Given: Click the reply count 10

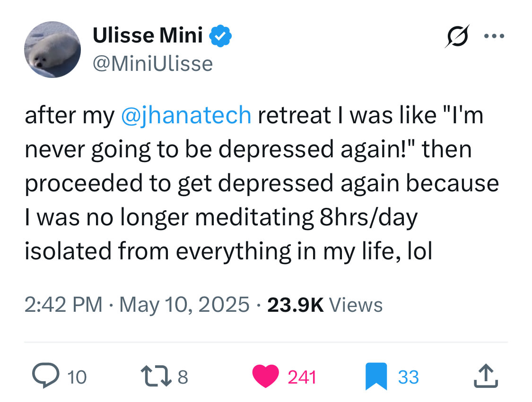Looking at the screenshot, I should pos(77,377).
